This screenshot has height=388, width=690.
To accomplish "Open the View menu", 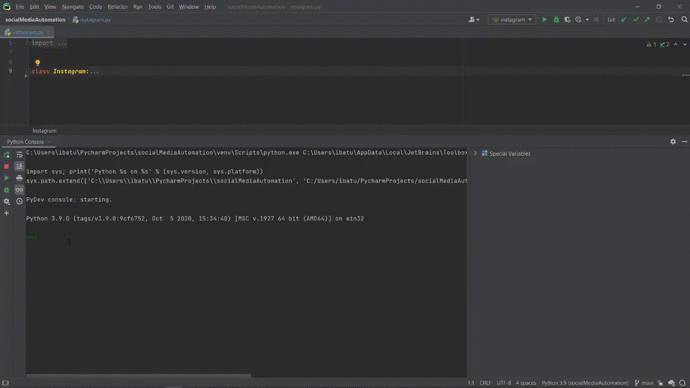I will coord(50,7).
